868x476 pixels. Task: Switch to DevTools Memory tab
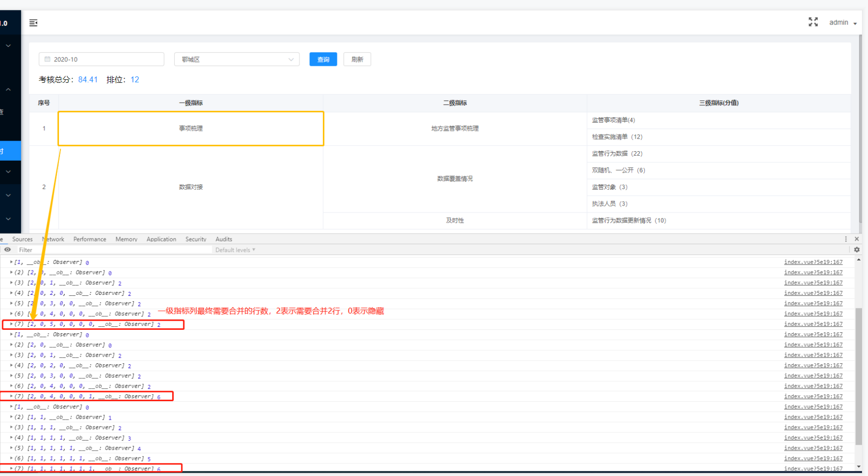(x=126, y=239)
